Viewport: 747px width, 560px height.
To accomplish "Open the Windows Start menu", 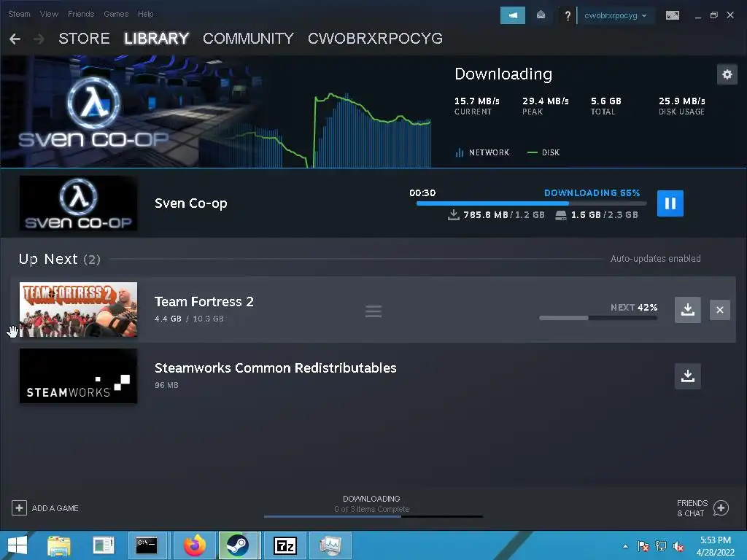I will click(18, 545).
